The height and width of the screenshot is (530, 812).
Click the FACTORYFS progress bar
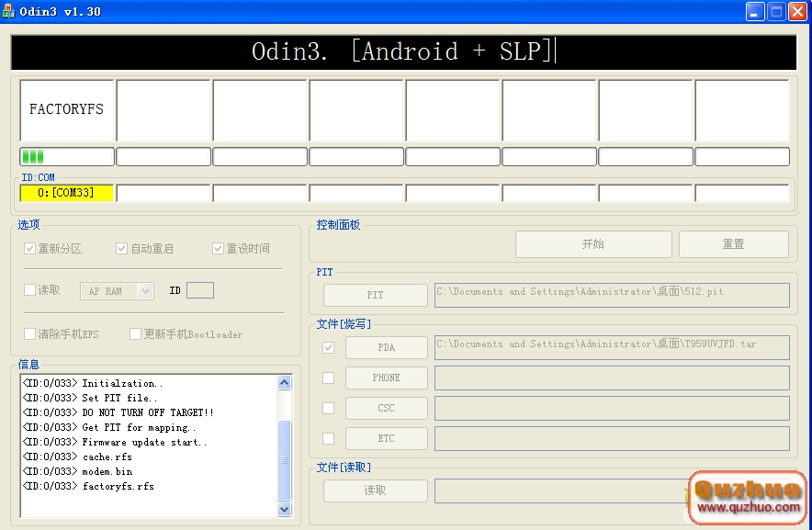point(67,156)
